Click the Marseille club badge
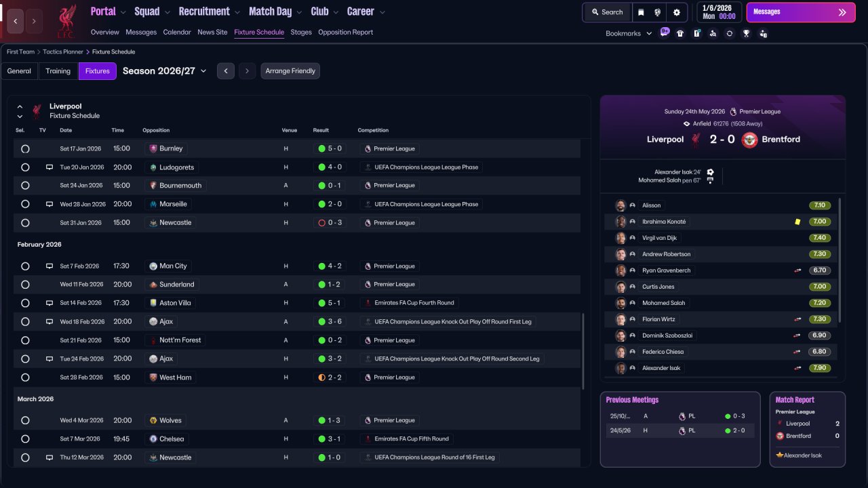Image resolution: width=868 pixels, height=488 pixels. (153, 204)
